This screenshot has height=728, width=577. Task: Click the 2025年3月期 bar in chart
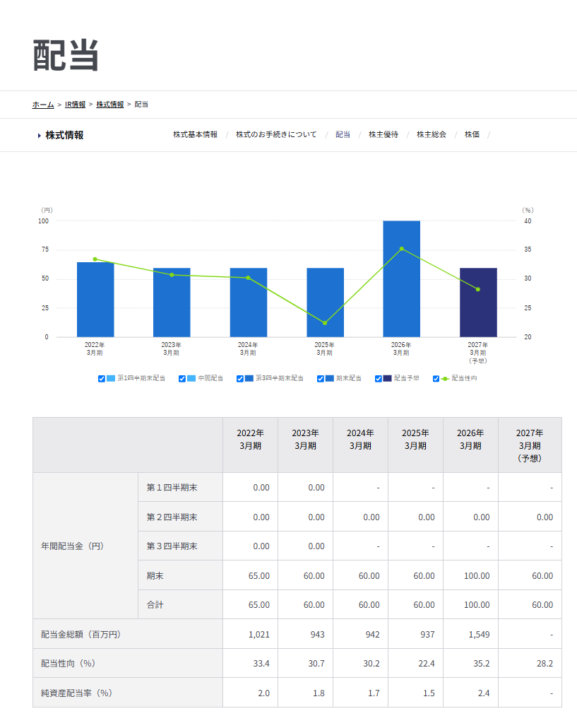pyautogui.click(x=325, y=303)
